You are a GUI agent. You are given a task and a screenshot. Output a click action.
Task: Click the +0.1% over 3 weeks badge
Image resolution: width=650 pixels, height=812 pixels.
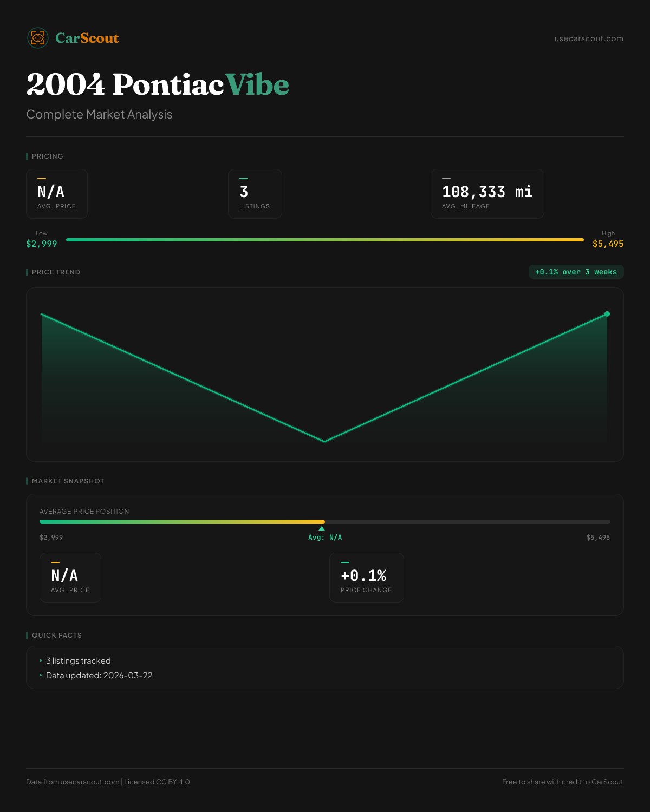(x=576, y=272)
